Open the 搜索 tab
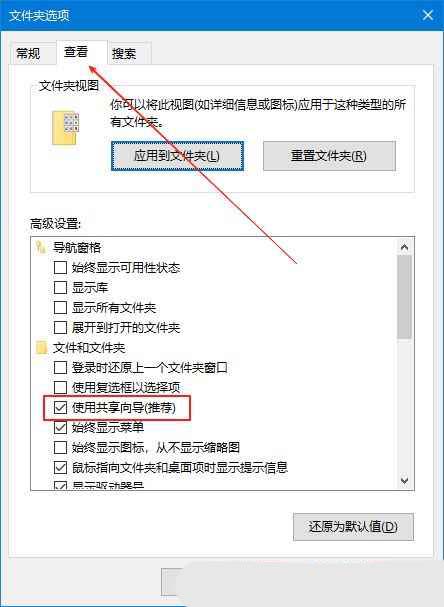Image resolution: width=444 pixels, height=607 pixels. [124, 53]
